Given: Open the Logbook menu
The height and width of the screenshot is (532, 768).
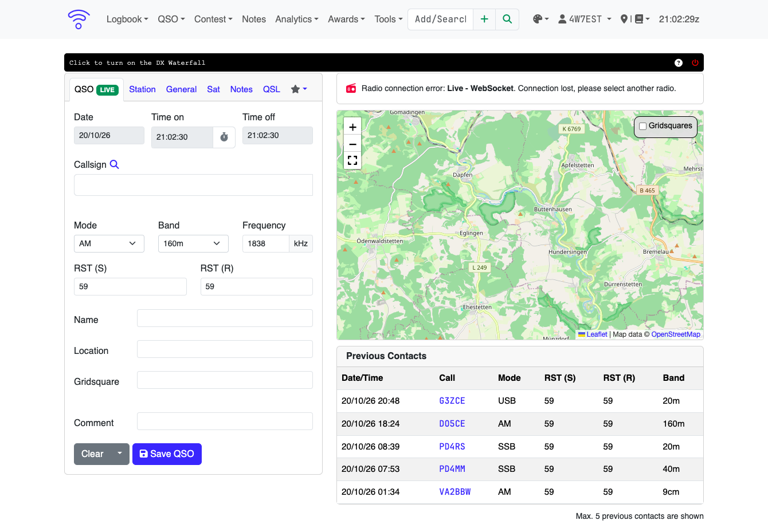Looking at the screenshot, I should pos(127,19).
